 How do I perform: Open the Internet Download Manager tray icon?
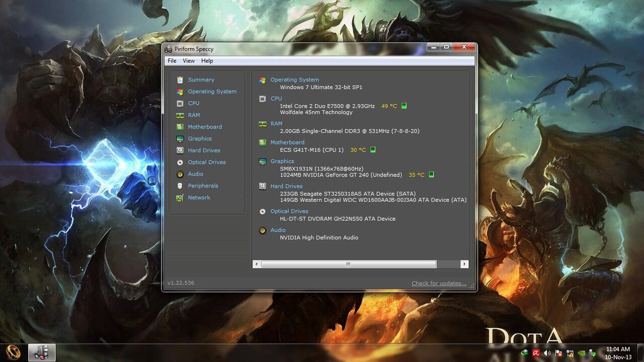coord(525,353)
